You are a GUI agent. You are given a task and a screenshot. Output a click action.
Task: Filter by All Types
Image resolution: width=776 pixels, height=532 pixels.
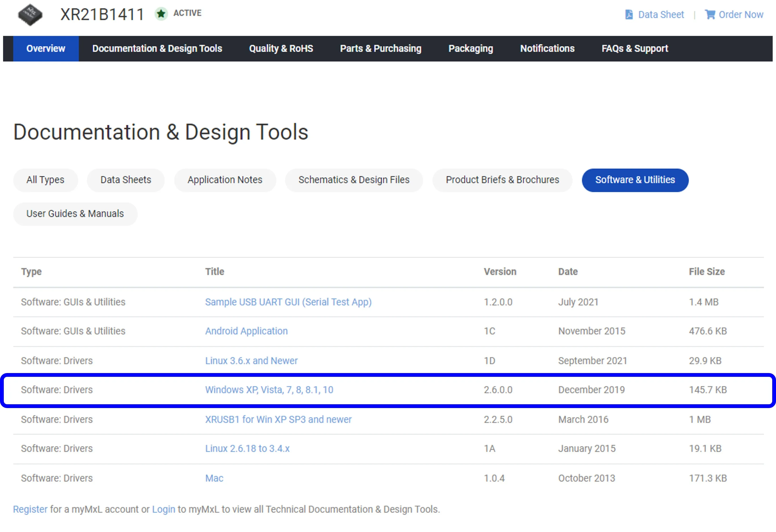coord(45,180)
